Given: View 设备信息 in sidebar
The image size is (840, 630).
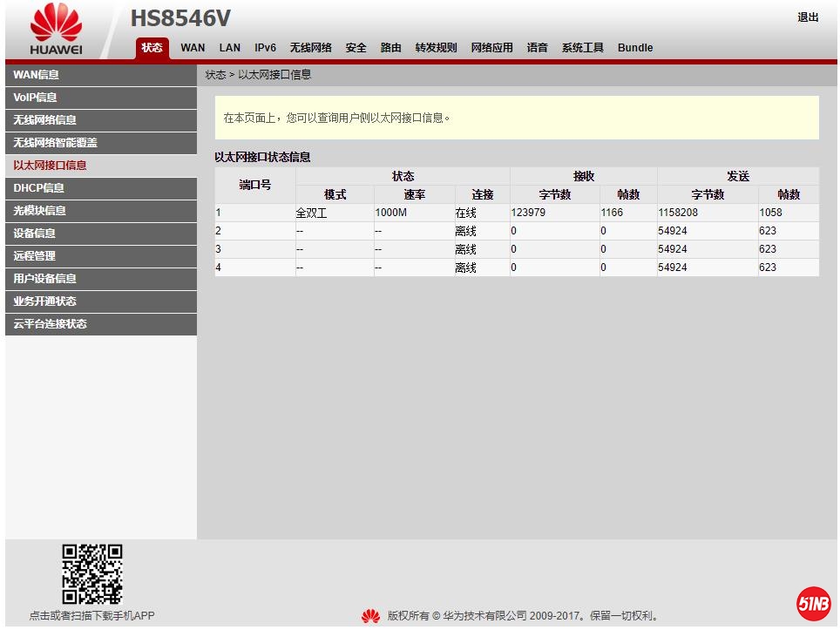Looking at the screenshot, I should click(x=35, y=234).
